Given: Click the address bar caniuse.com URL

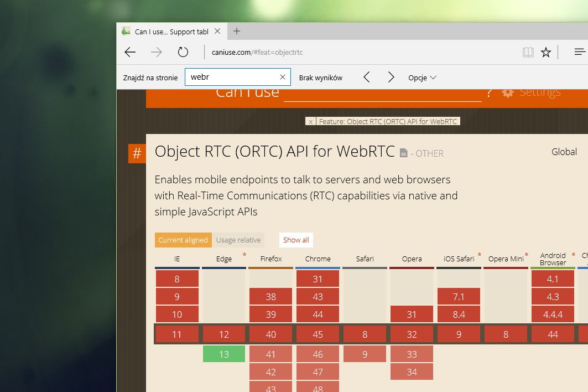Looking at the screenshot, I should click(x=257, y=52).
